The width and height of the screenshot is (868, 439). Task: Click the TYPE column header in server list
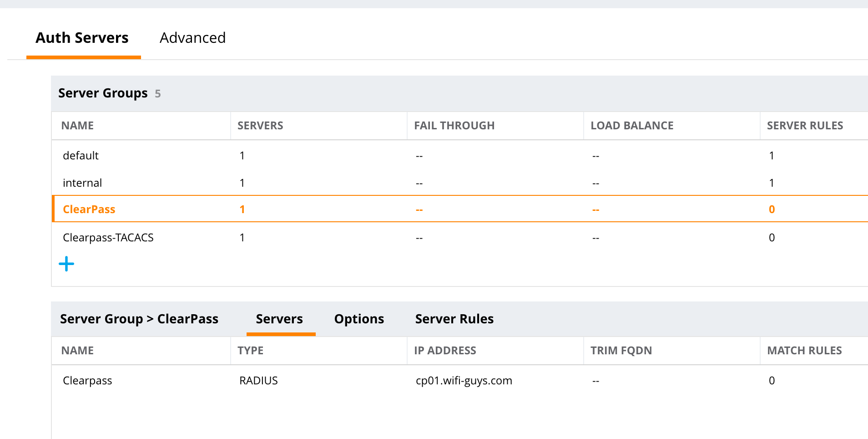[x=251, y=350]
